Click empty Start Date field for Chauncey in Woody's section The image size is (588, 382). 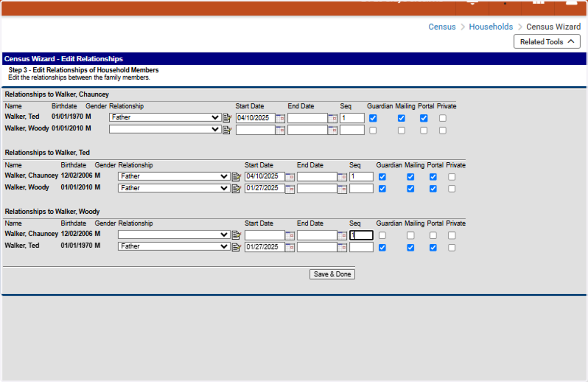(265, 235)
